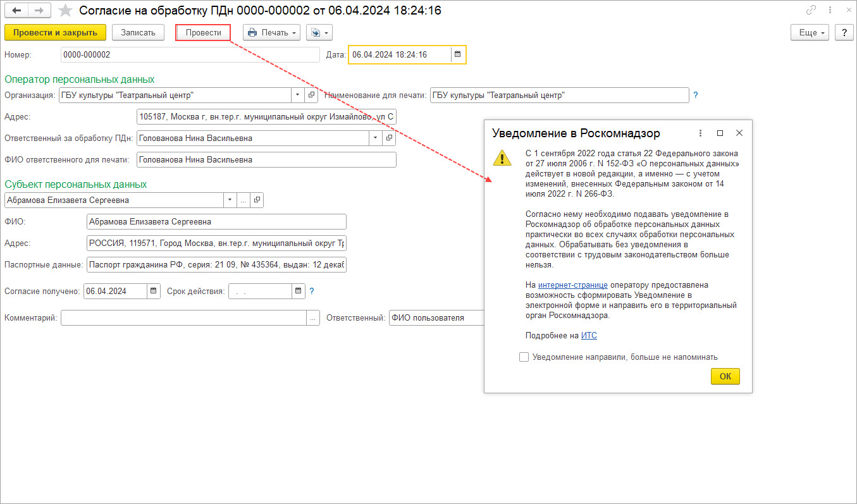Click the subject Адрес field with РОССИЯ
Viewport: 857px width, 504px height.
pyautogui.click(x=216, y=243)
